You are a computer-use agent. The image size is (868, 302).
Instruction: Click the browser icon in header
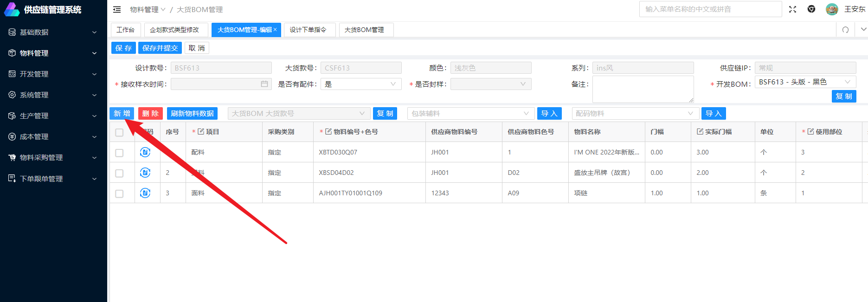(x=811, y=9)
